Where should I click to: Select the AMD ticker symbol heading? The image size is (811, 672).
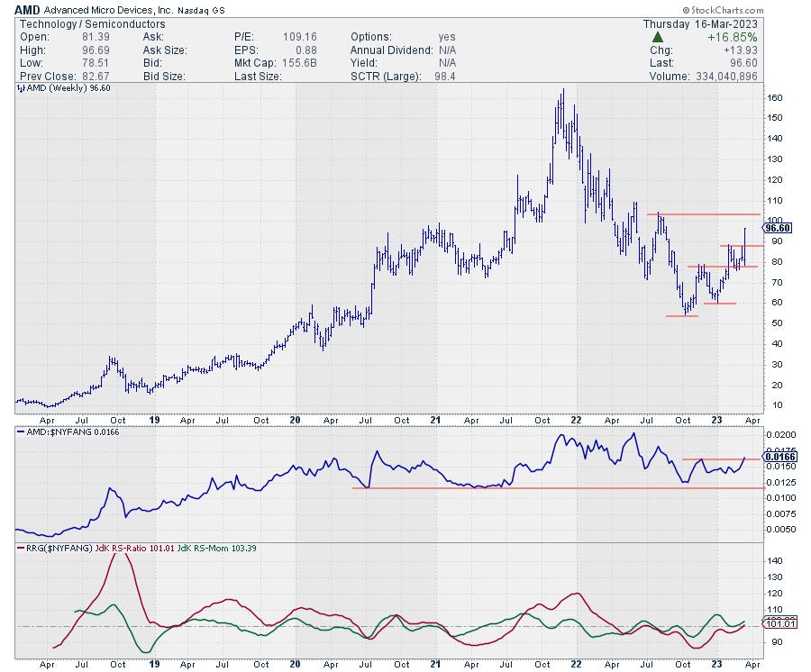(x=28, y=9)
